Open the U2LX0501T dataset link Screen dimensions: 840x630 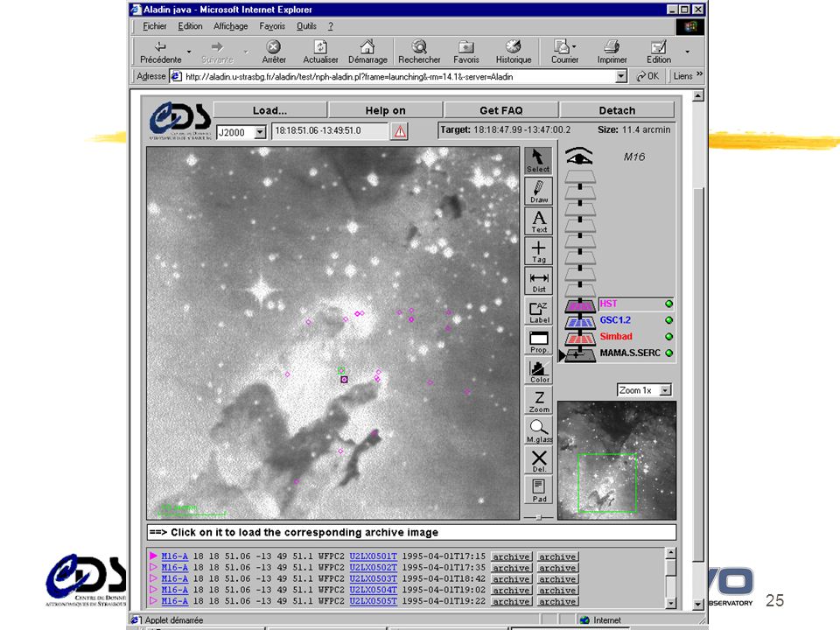[374, 556]
